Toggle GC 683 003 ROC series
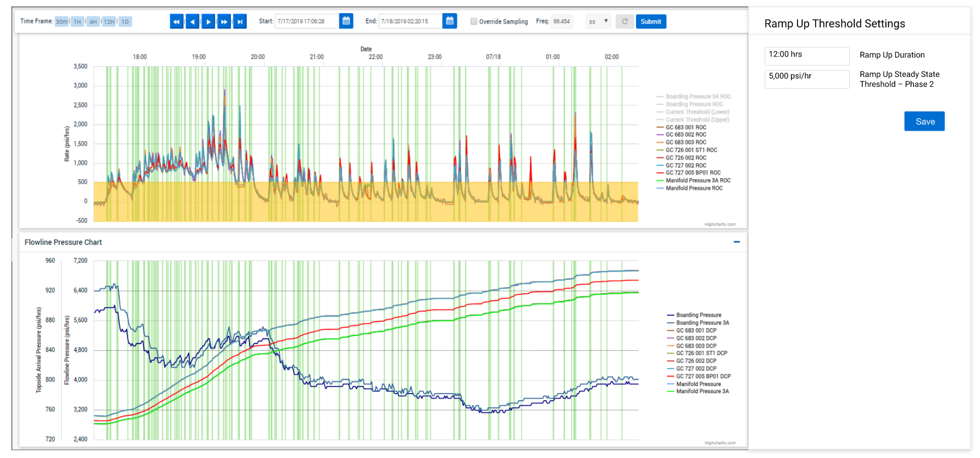 pos(682,142)
